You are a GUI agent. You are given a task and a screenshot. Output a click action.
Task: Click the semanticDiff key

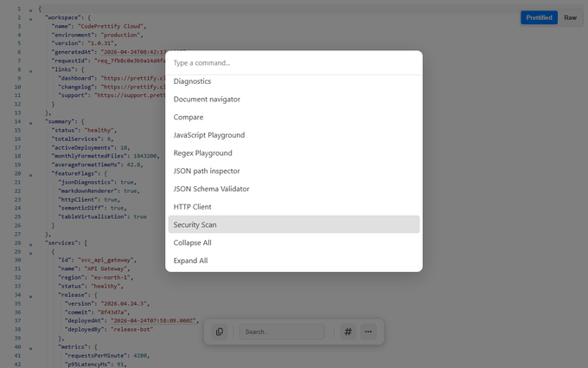pos(82,208)
